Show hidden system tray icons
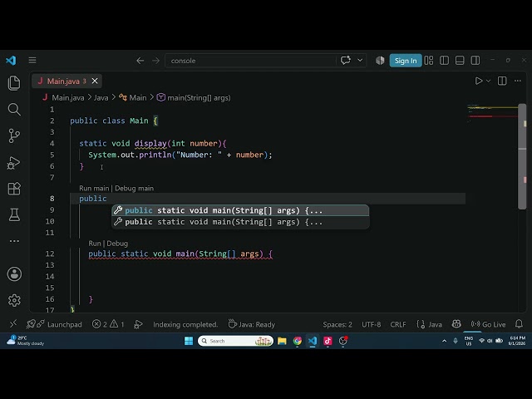Image resolution: width=532 pixels, height=399 pixels. [x=444, y=341]
